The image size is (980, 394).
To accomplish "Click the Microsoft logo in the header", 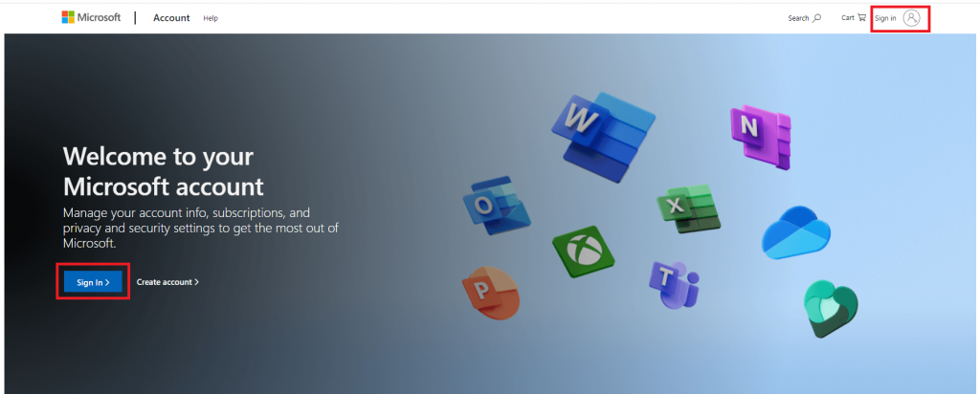I will 91,17.
